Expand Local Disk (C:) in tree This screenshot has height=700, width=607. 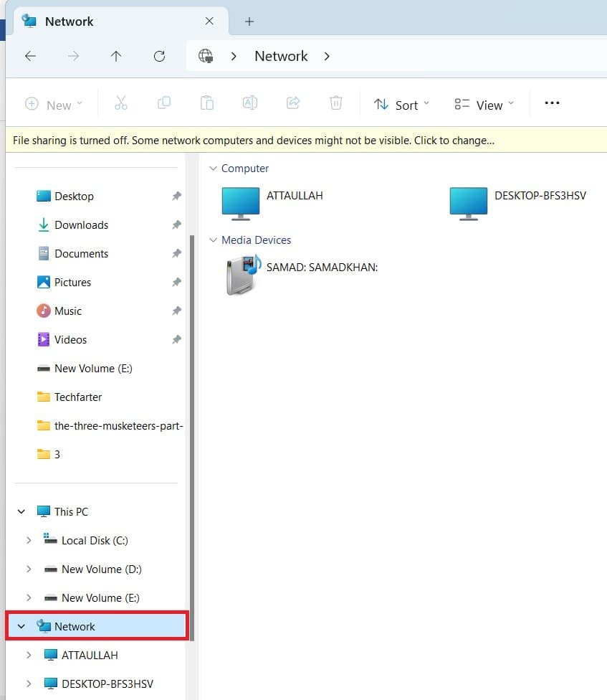point(29,541)
